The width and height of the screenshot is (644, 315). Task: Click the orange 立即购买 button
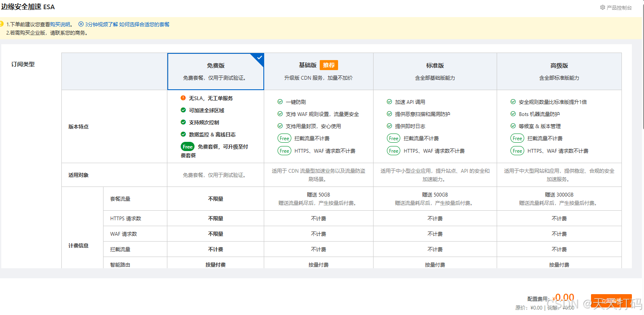[x=611, y=301]
